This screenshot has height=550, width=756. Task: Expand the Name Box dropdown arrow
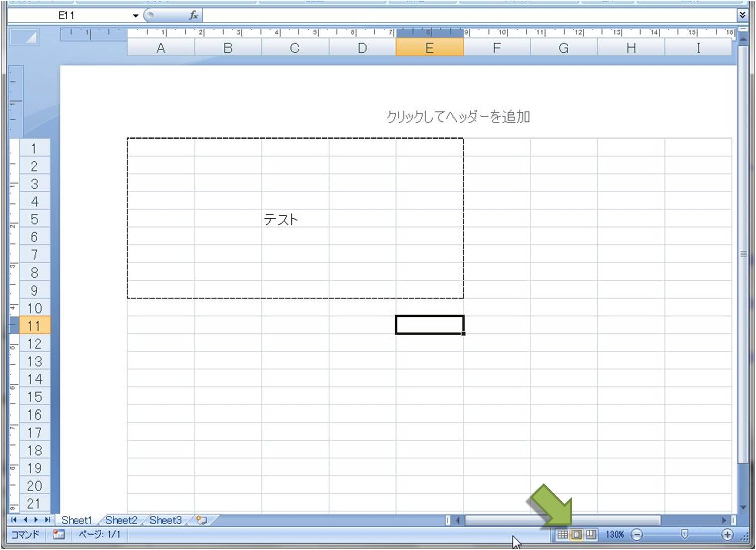(x=135, y=16)
